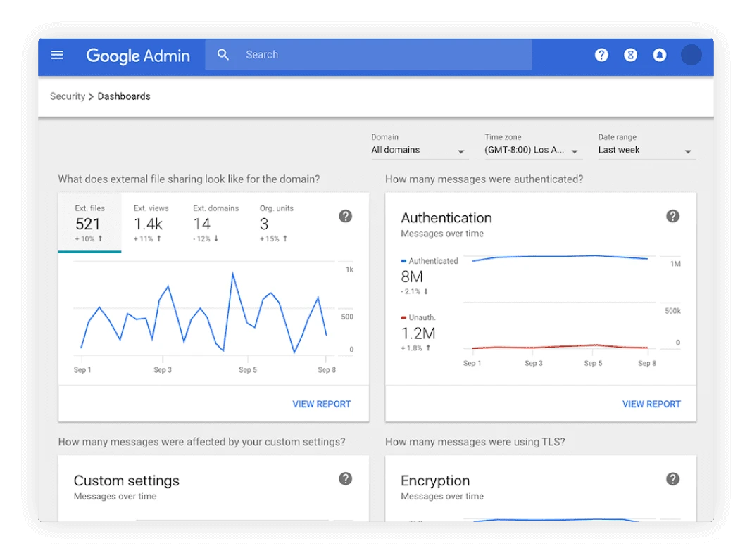The height and width of the screenshot is (560, 752).
Task: Expand the Time zone dropdown
Action: pyautogui.click(x=532, y=151)
